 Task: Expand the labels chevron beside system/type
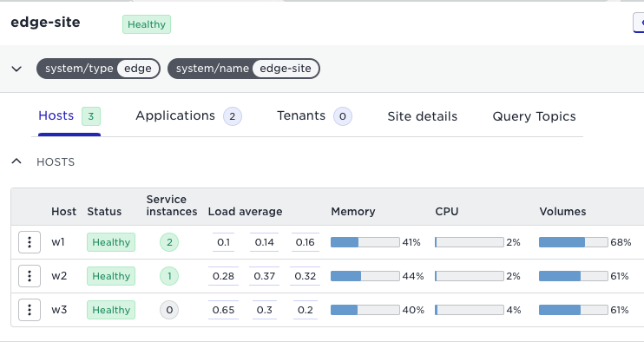pyautogui.click(x=16, y=69)
